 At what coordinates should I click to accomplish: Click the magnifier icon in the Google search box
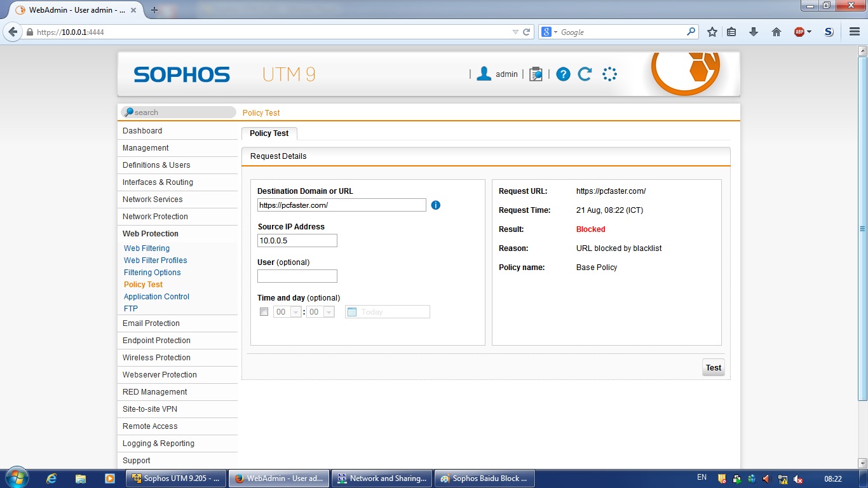(x=691, y=32)
